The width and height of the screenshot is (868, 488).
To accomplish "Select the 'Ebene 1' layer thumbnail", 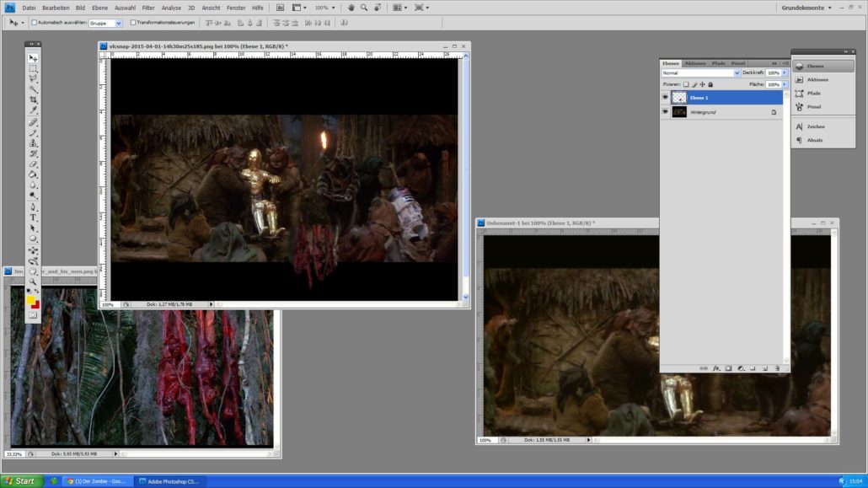I will point(679,98).
